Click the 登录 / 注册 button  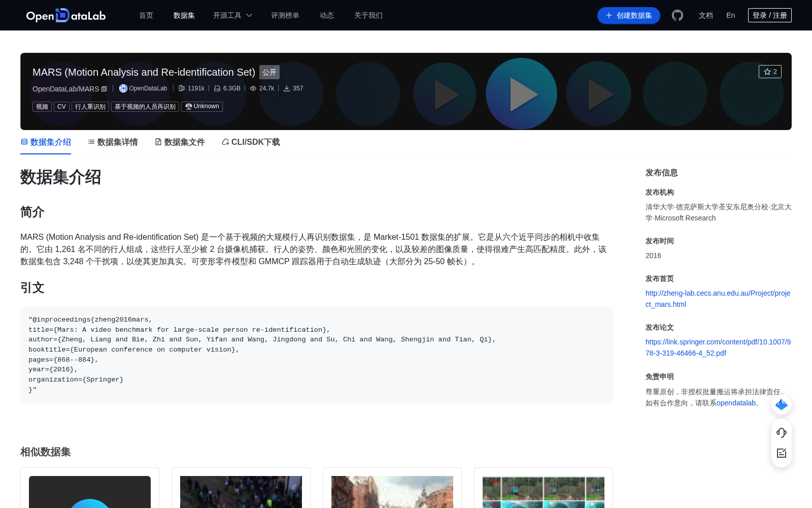[x=770, y=15]
